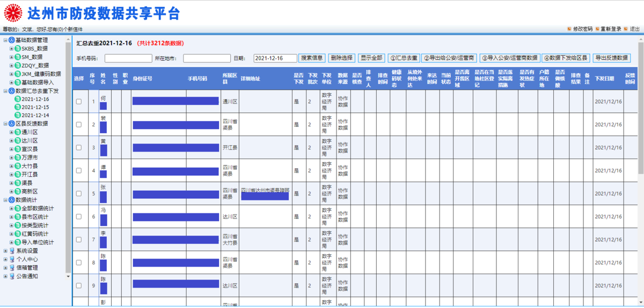The image size is (644, 308).
Task: Select row 8 using its checkbox
Action: pyautogui.click(x=79, y=263)
